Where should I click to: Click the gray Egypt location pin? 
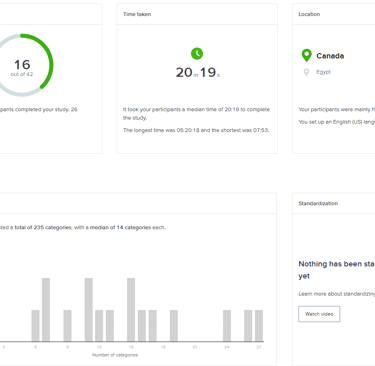tap(306, 72)
